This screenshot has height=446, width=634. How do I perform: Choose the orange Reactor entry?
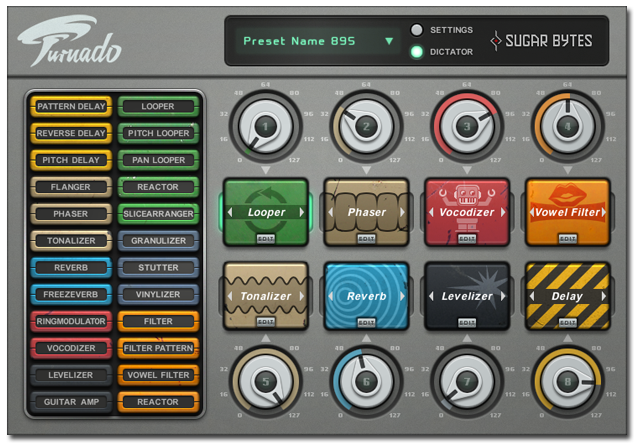[158, 402]
